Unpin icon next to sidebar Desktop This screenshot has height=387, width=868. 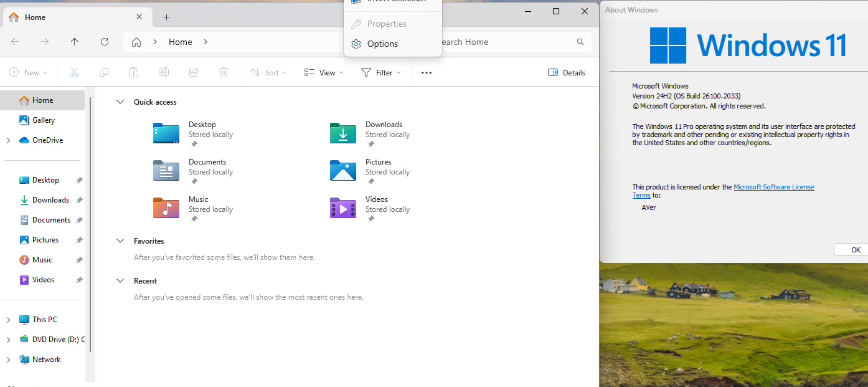tap(79, 180)
